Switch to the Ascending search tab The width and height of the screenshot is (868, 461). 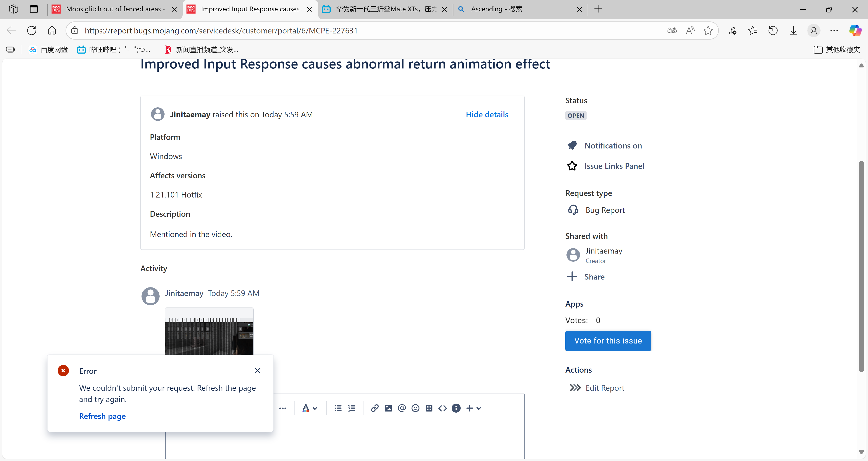pyautogui.click(x=496, y=9)
